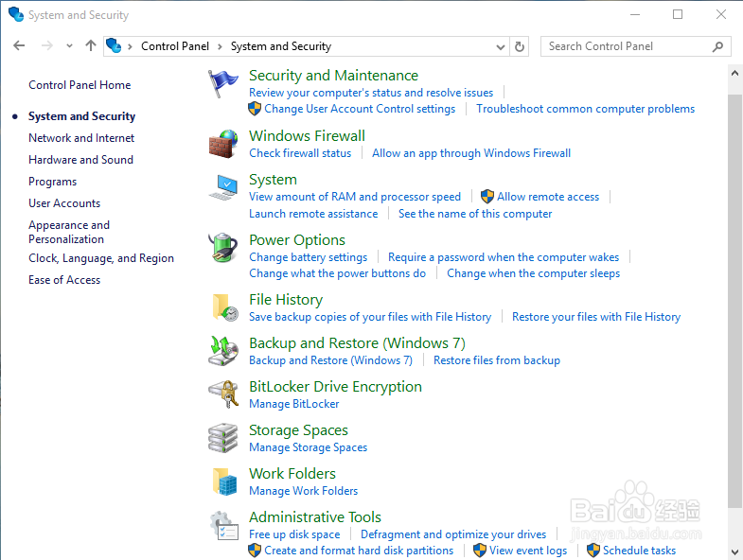The width and height of the screenshot is (743, 560).
Task: Click View amount of RAM and processor speed
Action: (x=355, y=197)
